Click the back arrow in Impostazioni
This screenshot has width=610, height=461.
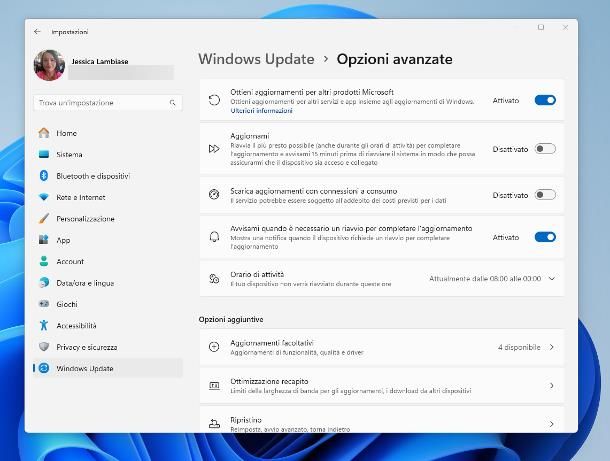tap(37, 32)
